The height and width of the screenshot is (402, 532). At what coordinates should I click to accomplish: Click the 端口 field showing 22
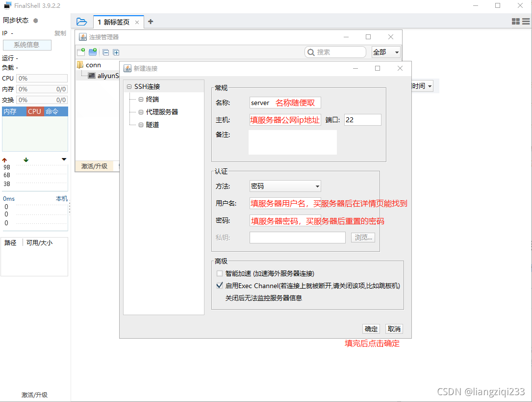(363, 119)
